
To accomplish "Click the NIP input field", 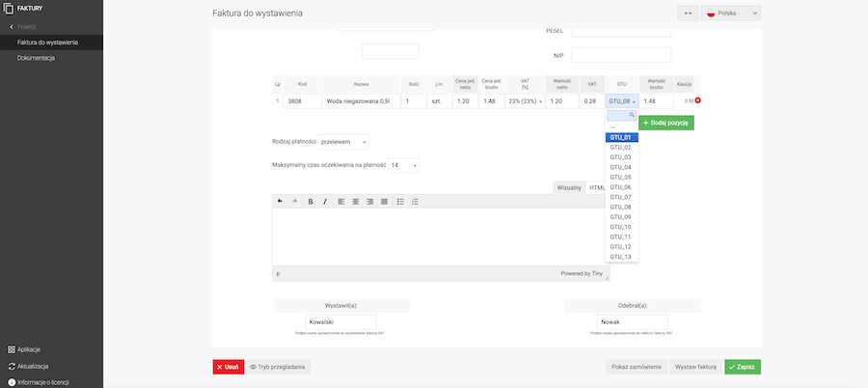I will (621, 54).
